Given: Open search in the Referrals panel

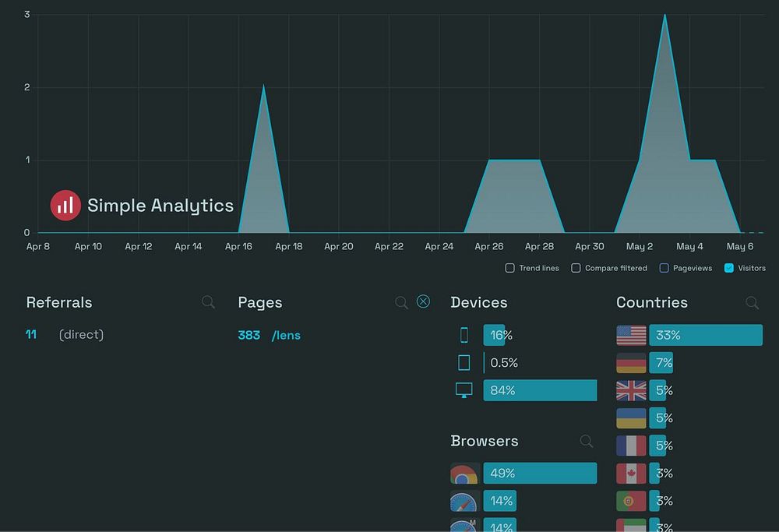Looking at the screenshot, I should [208, 302].
